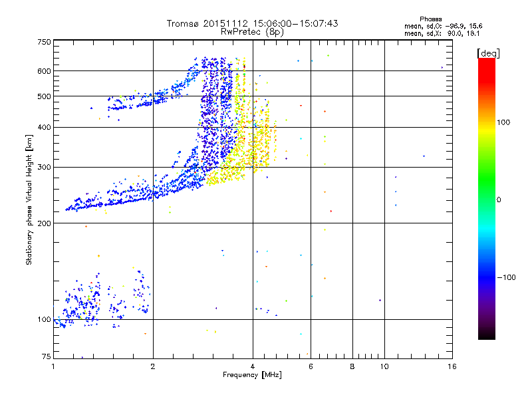Click the y-axis tick label "300"
Viewport: 532px width, 399px height.
(44, 168)
